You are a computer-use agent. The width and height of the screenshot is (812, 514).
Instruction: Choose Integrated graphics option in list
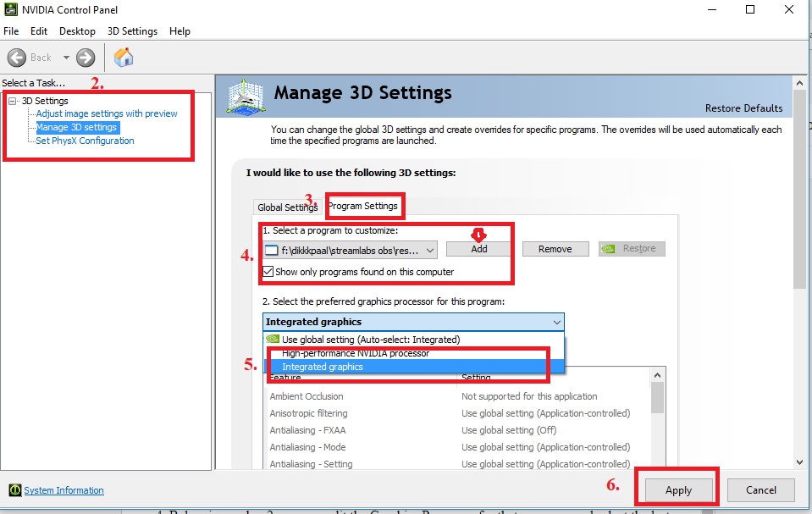(x=414, y=367)
